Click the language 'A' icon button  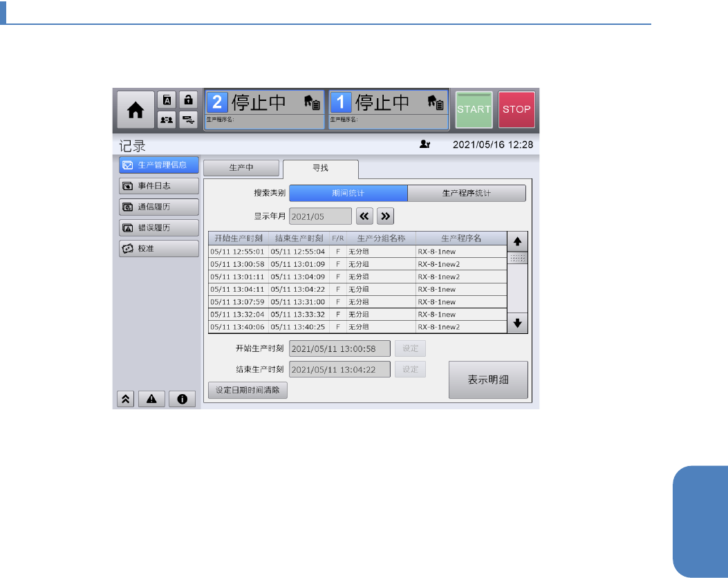click(x=167, y=100)
